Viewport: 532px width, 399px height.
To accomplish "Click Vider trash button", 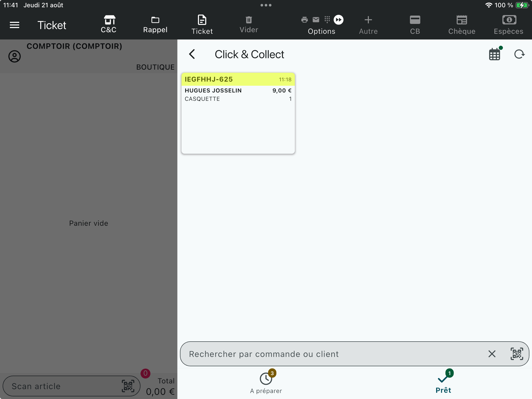I will coord(249,25).
